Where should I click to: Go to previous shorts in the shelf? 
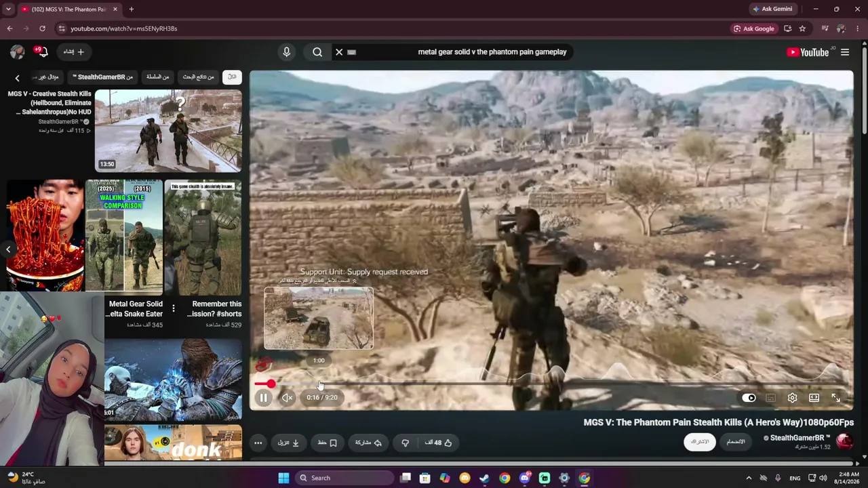pyautogui.click(x=8, y=249)
